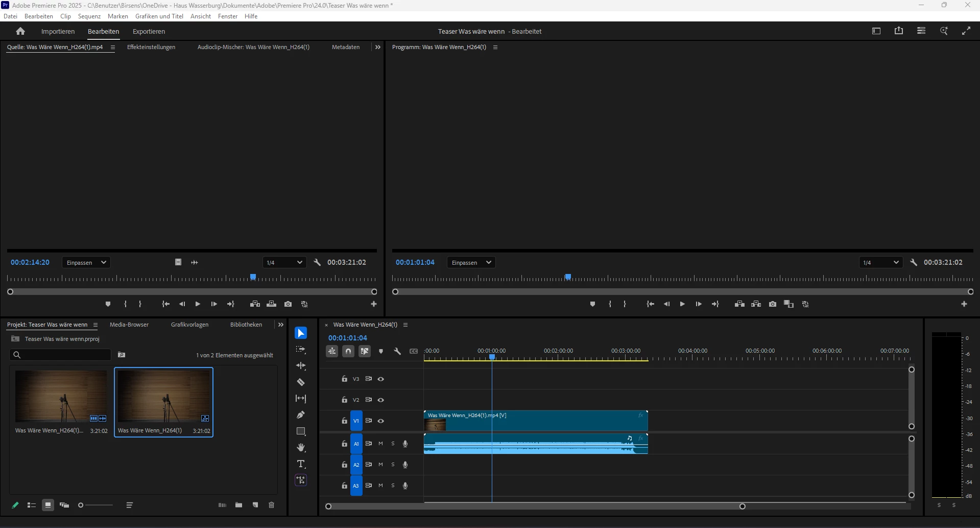Viewport: 980px width, 528px height.
Task: Select the Selection tool arrow
Action: pos(301,333)
